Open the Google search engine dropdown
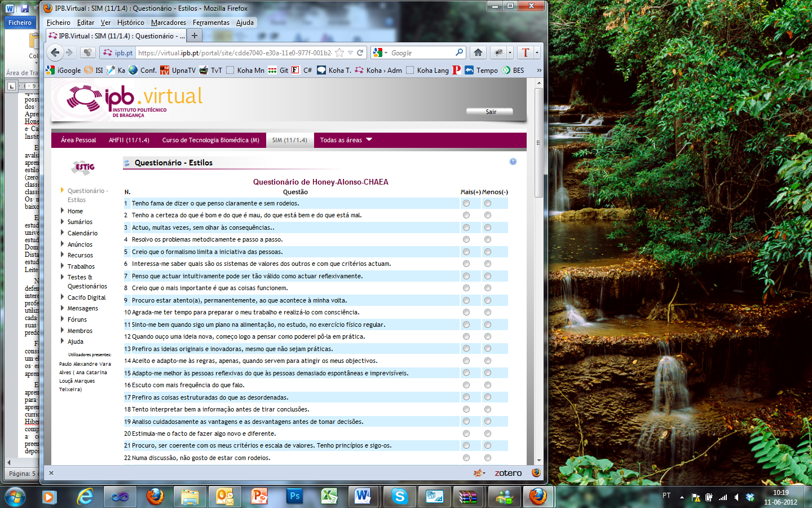Viewport: 812px width, 508px height. pyautogui.click(x=380, y=52)
